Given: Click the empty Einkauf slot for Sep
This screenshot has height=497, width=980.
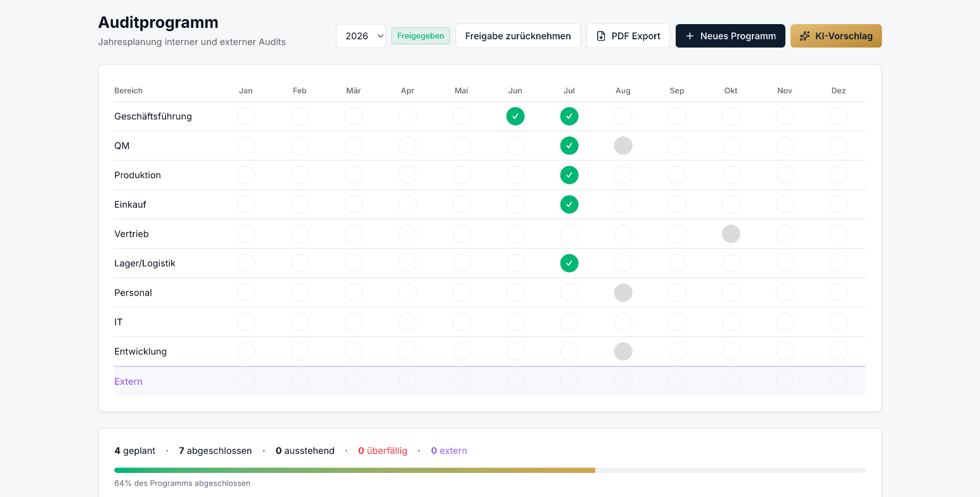Looking at the screenshot, I should 677,205.
